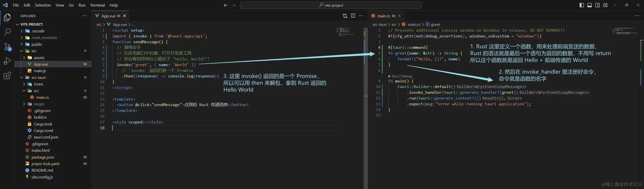Switch to the App.vue editor tab

[x=111, y=16]
